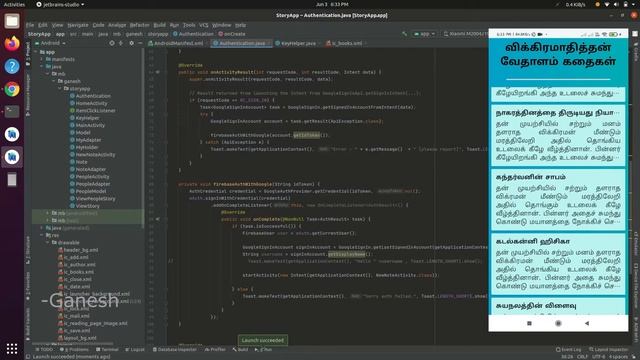Open the Layout Inspector panel

click(608, 349)
